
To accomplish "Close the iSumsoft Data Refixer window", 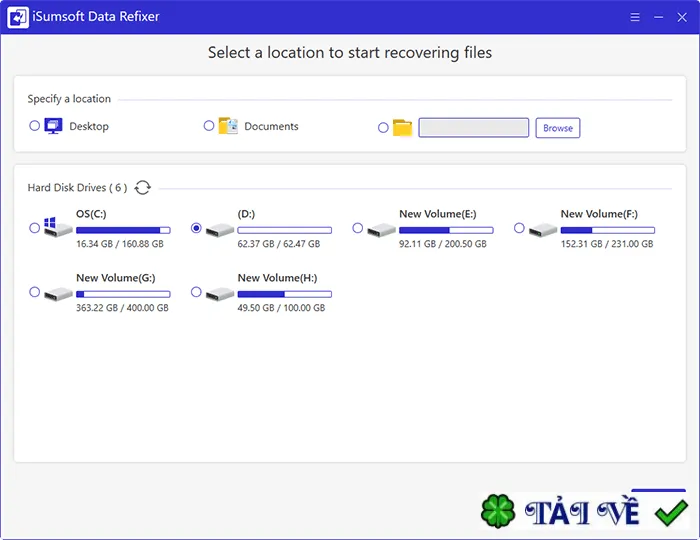I will 682,17.
